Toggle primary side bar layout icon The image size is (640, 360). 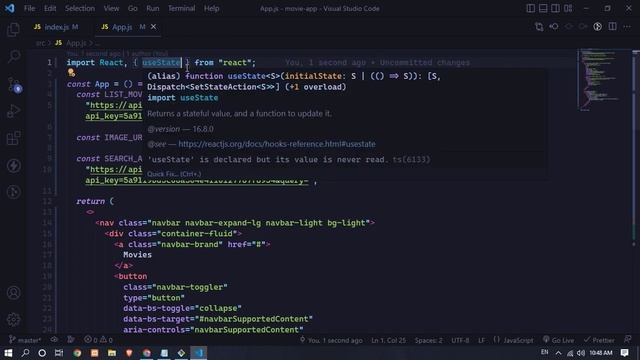tap(531, 8)
